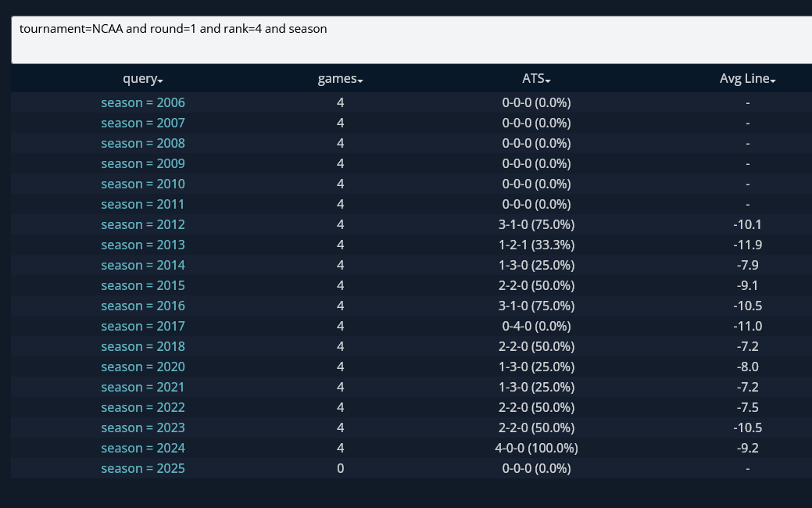Select the ATS value 2-2-0 (50.0%) for 2022
The width and height of the screenshot is (812, 508).
pyautogui.click(x=536, y=407)
